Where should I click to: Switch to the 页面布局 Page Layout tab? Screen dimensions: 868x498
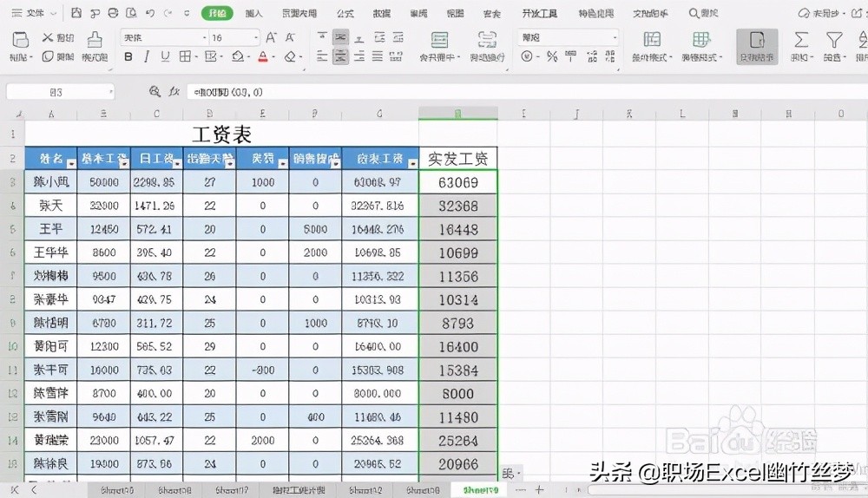pos(299,13)
